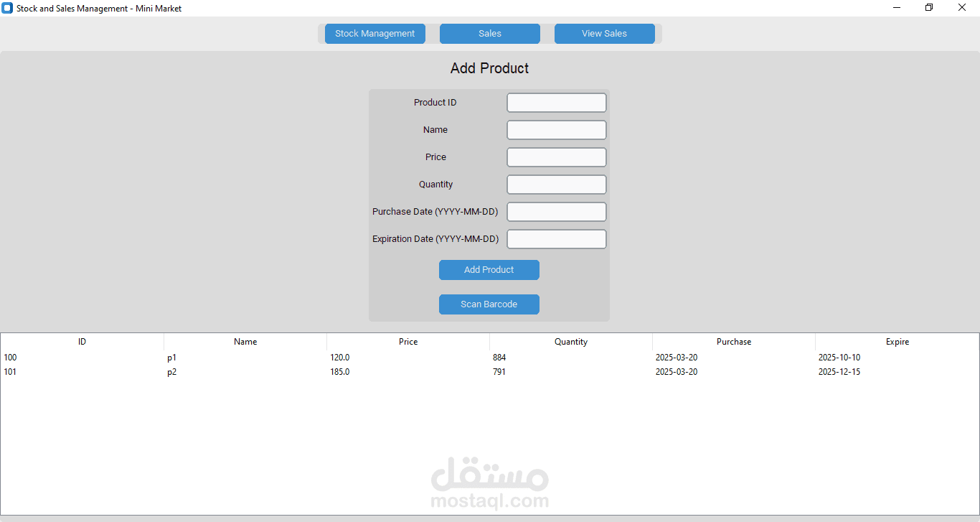Open the Stock Management tab
Viewport: 980px width, 522px height.
(374, 34)
